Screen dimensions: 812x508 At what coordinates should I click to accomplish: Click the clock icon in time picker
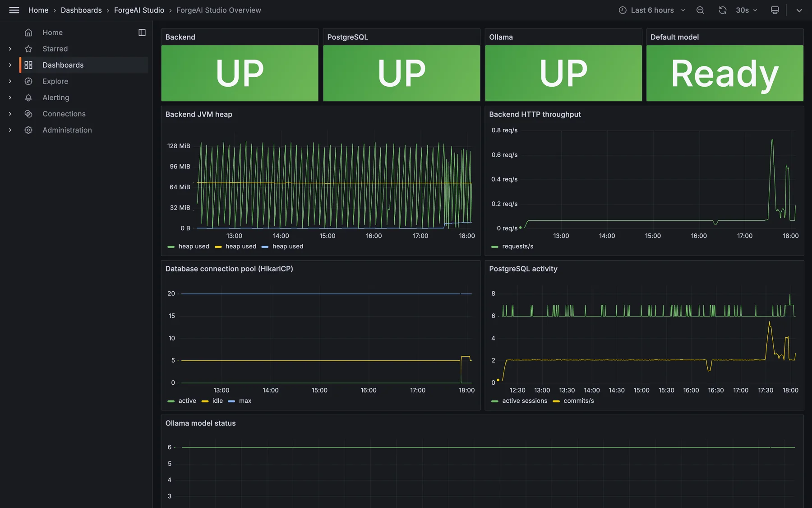[x=623, y=10]
